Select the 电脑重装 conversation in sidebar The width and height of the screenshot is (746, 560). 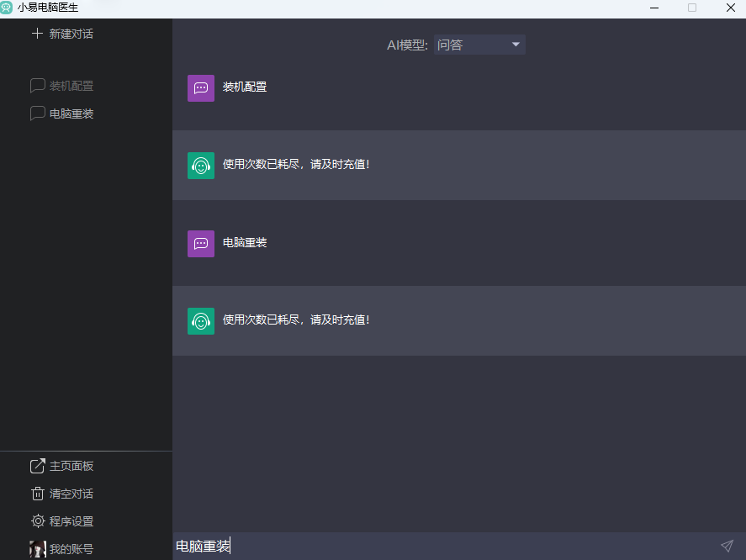tap(71, 114)
